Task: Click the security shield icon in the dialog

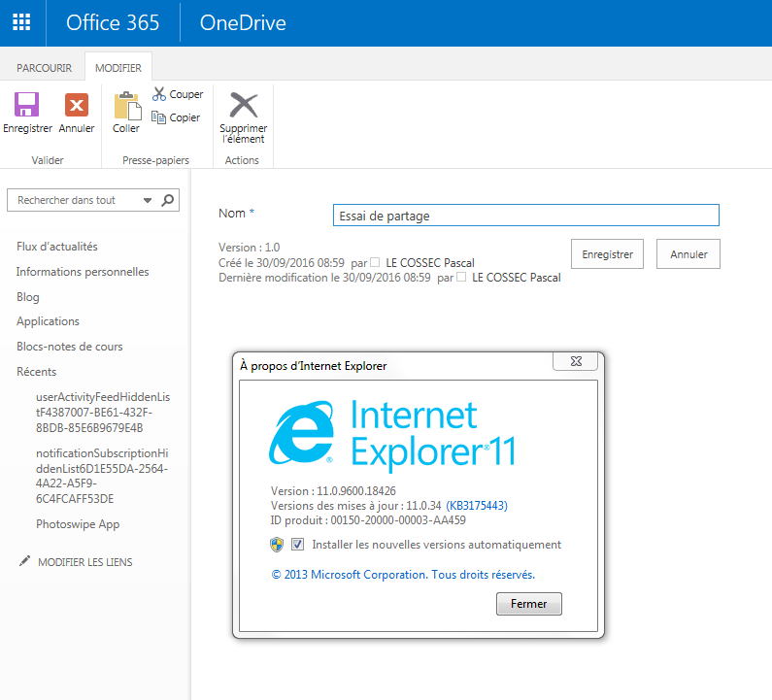Action: [277, 545]
